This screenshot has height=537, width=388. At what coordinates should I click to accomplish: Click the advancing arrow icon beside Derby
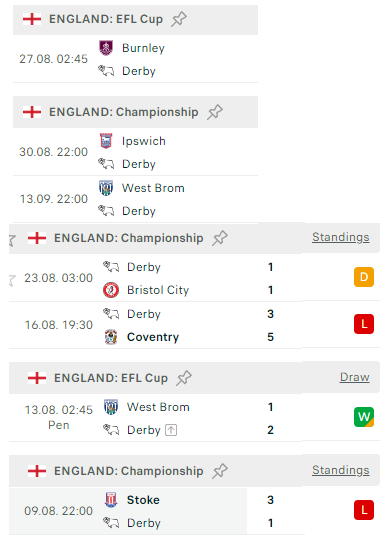[171, 430]
